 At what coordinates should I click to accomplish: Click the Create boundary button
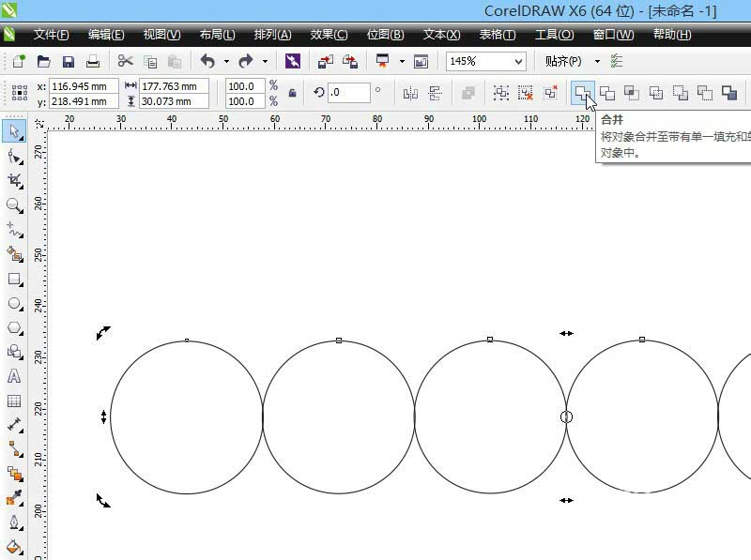pyautogui.click(x=729, y=93)
